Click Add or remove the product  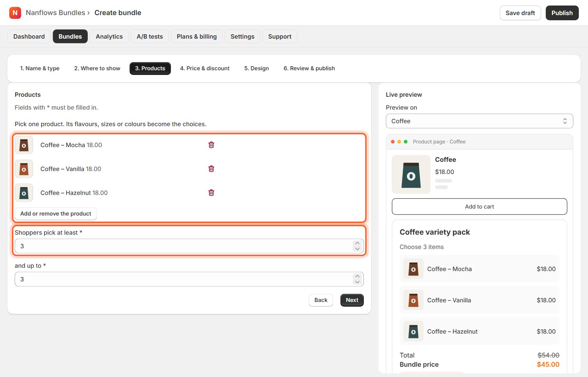[56, 214]
